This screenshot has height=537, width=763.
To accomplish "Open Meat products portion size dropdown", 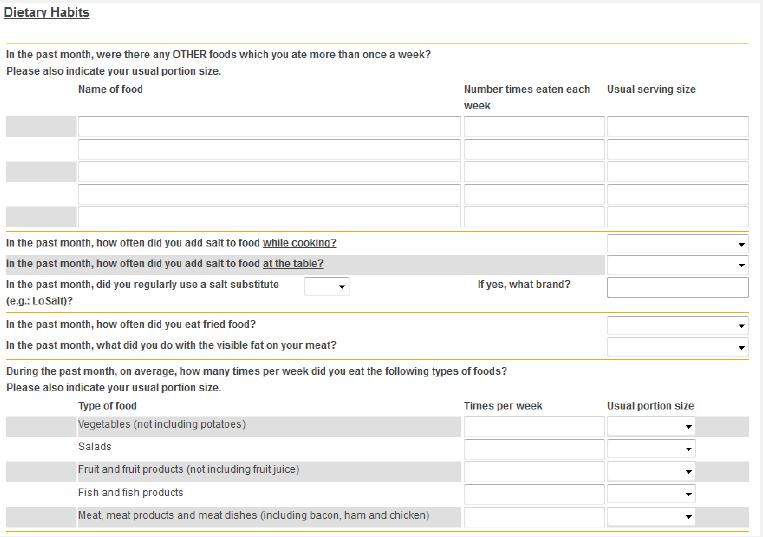I will click(x=651, y=517).
